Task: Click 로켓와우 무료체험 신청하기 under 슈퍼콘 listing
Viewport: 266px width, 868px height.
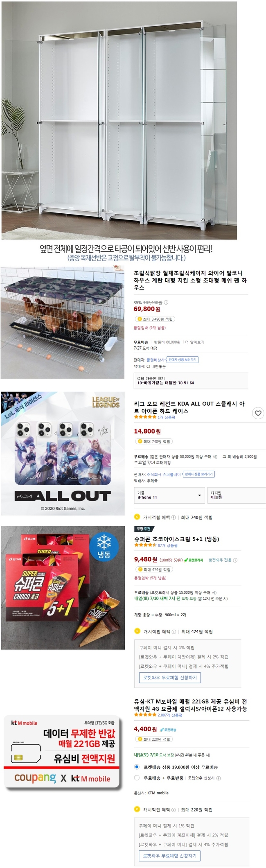Action: tap(170, 678)
